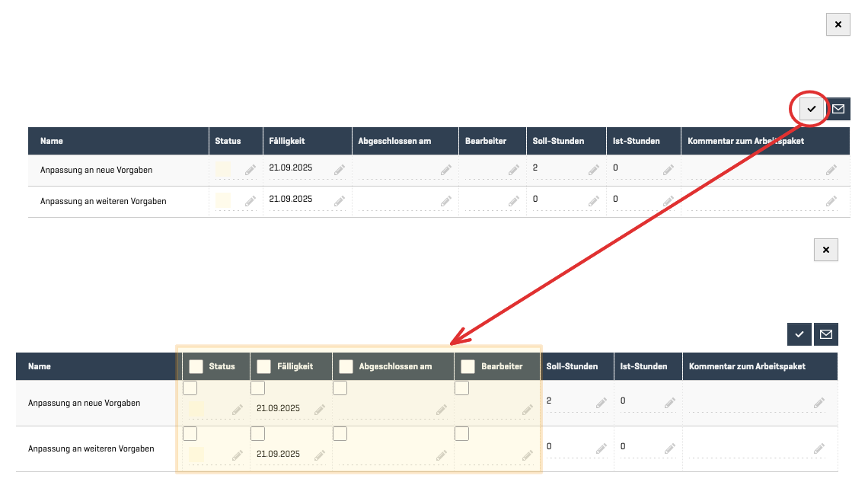Tick the Status column header checkbox
868x482 pixels.
click(x=196, y=366)
